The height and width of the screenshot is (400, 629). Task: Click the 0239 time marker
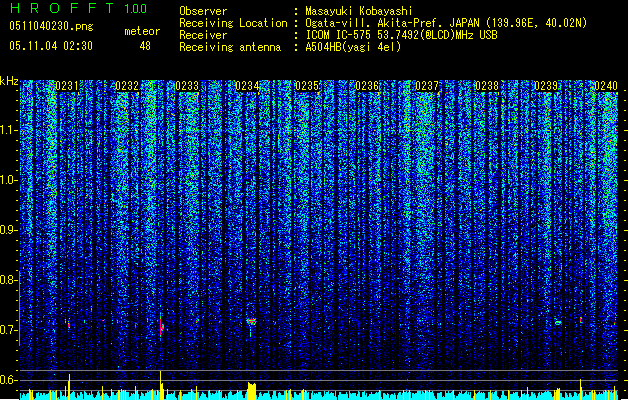click(546, 86)
